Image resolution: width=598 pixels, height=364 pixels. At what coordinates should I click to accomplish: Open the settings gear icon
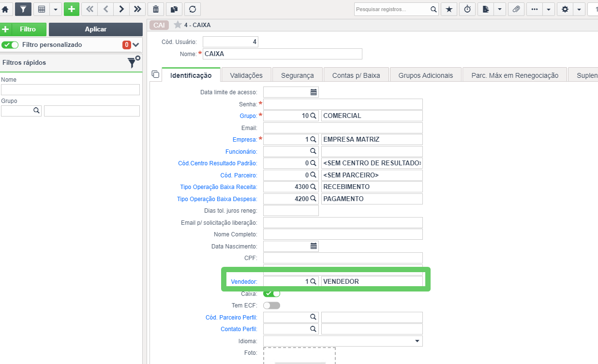[x=565, y=9]
